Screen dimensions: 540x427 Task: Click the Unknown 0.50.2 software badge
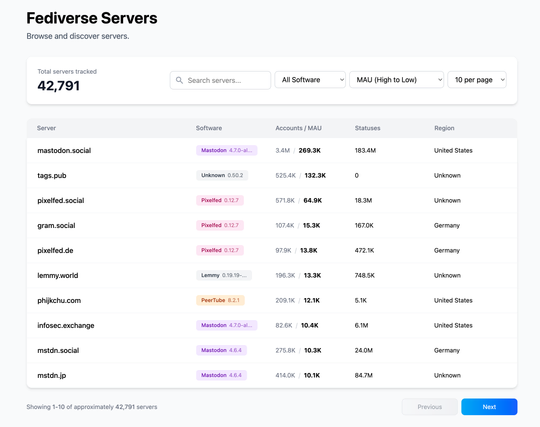(x=222, y=175)
